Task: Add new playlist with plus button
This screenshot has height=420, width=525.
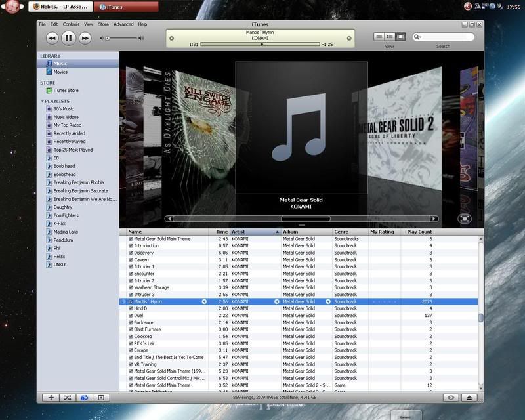Action: tap(51, 398)
